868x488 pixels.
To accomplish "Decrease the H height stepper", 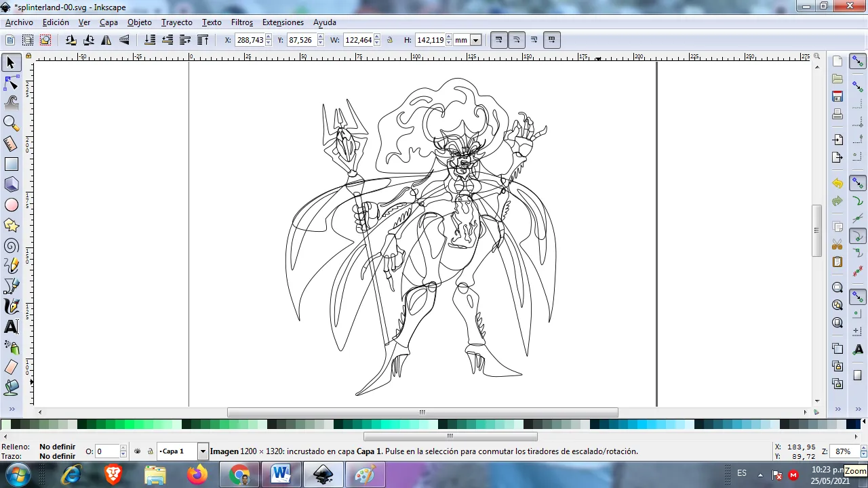I will pos(449,43).
